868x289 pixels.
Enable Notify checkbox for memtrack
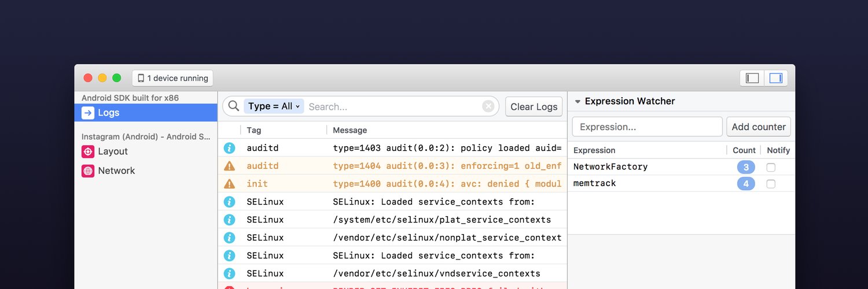[771, 184]
